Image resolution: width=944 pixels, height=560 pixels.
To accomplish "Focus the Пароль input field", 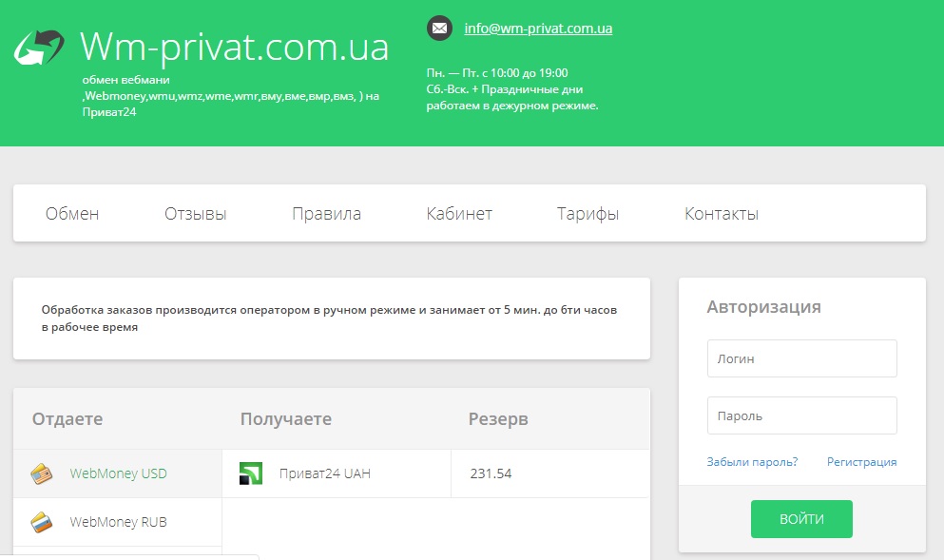I will tap(802, 415).
